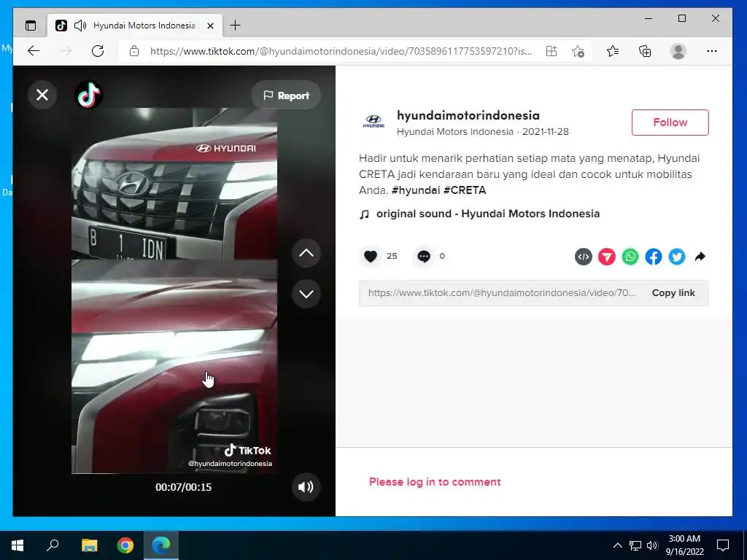The image size is (747, 560).
Task: View site information lock icon
Action: 134,51
